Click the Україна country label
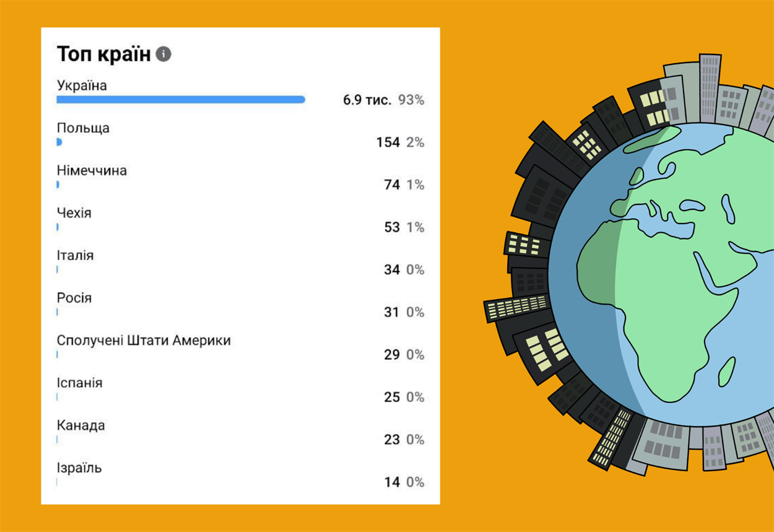 click(82, 85)
